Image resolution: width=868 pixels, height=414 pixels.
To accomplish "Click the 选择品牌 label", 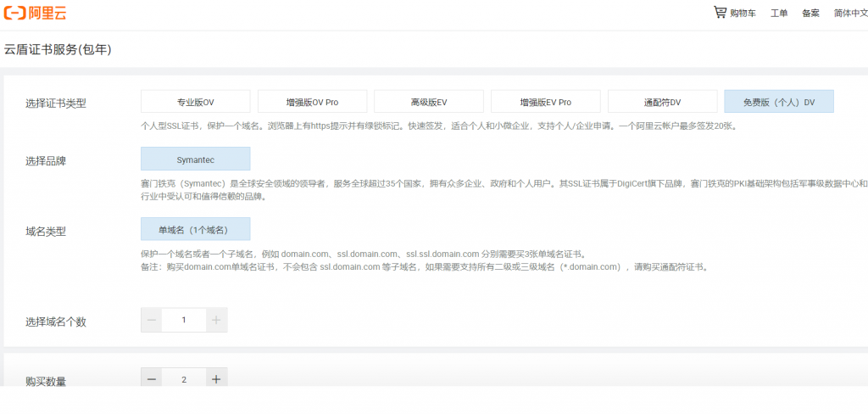I will 46,161.
